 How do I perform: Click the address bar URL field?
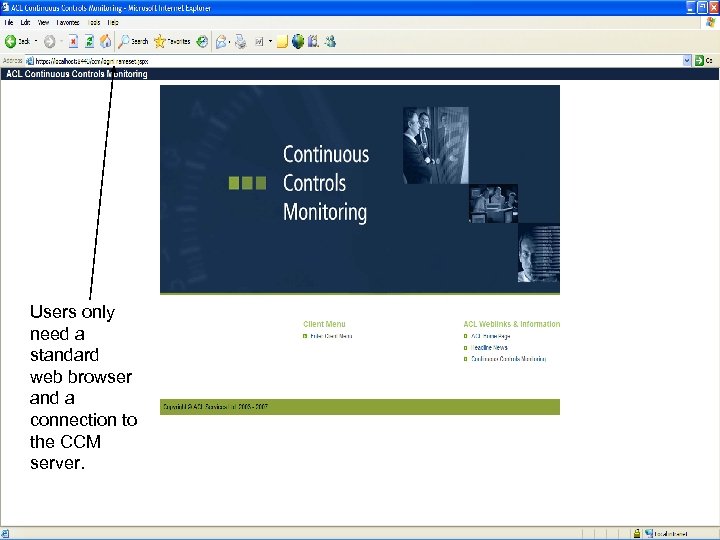(x=358, y=61)
